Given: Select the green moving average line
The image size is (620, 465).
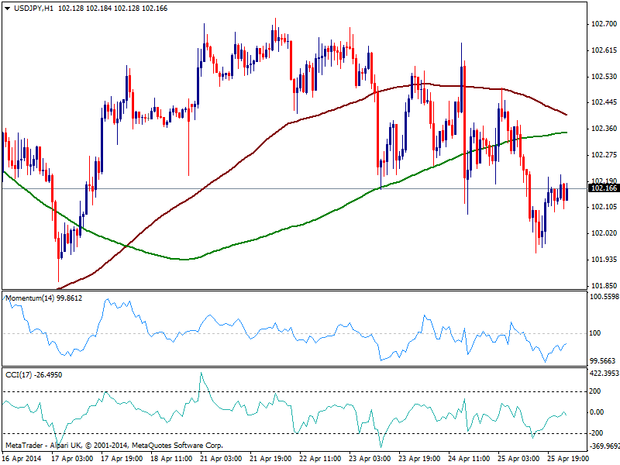Looking at the screenshot, I should pos(300,219).
